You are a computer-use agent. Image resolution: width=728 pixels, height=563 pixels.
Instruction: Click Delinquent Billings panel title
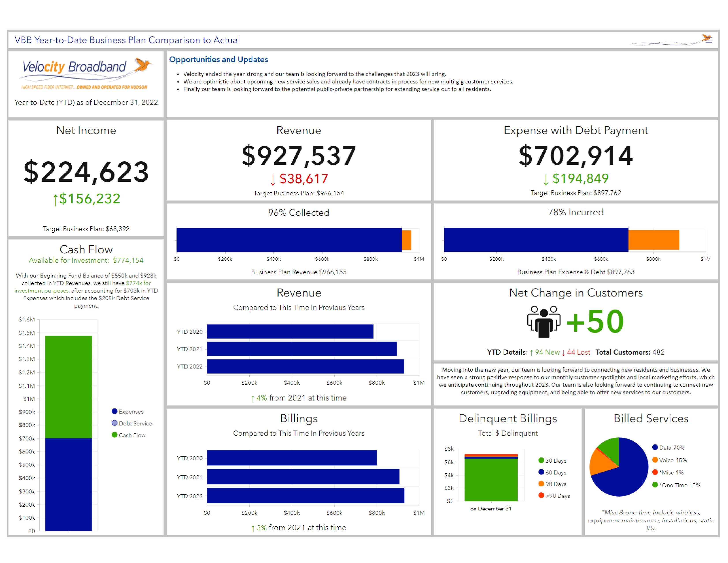[508, 419]
